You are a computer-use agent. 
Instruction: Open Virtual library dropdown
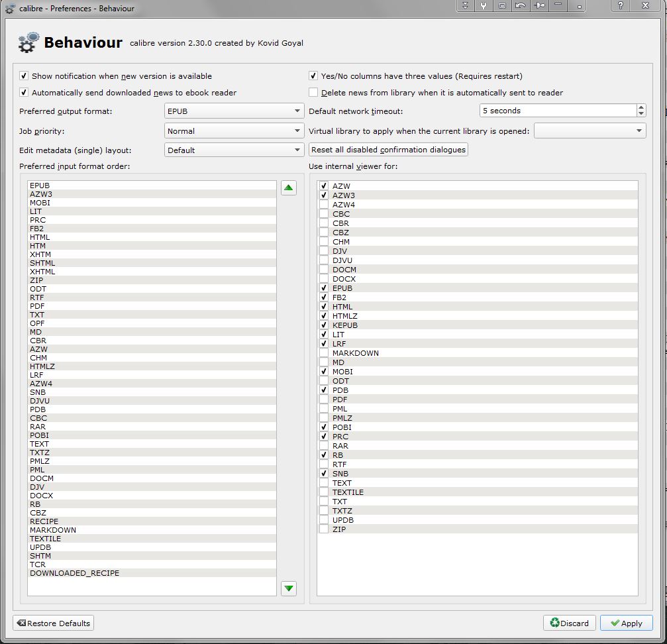(x=590, y=131)
